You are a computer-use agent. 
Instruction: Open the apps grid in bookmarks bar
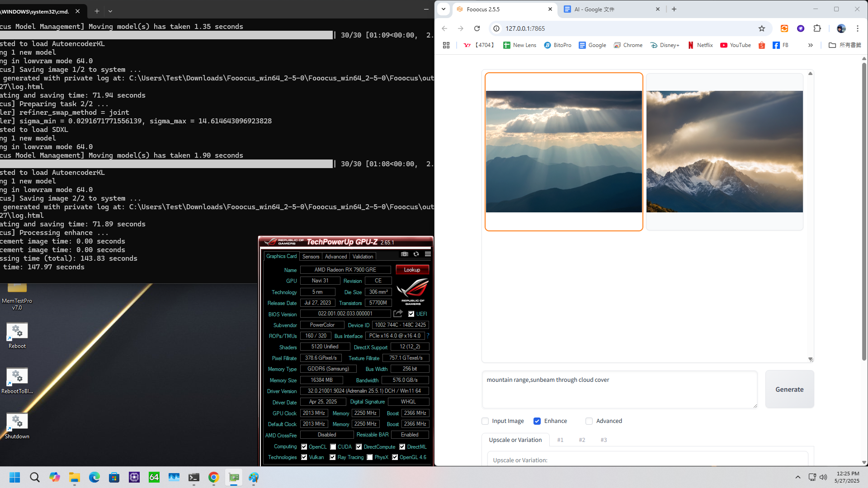coord(446,45)
